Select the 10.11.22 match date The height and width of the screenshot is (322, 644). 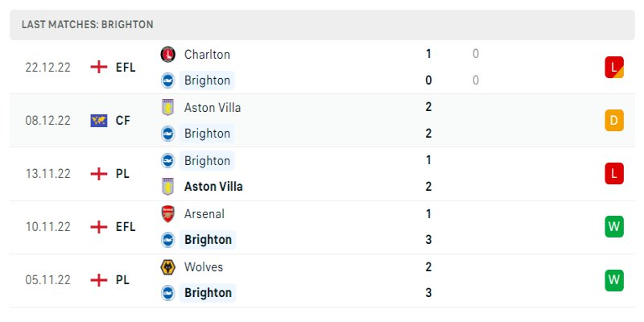47,227
